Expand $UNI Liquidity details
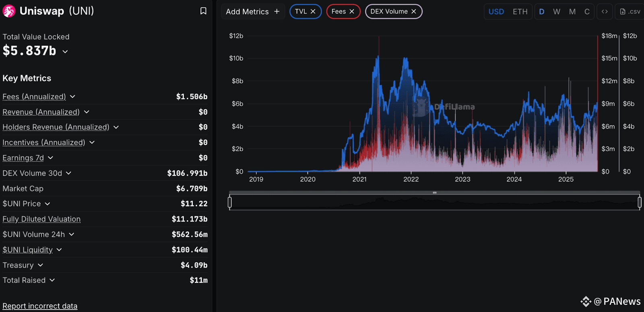 tap(59, 250)
